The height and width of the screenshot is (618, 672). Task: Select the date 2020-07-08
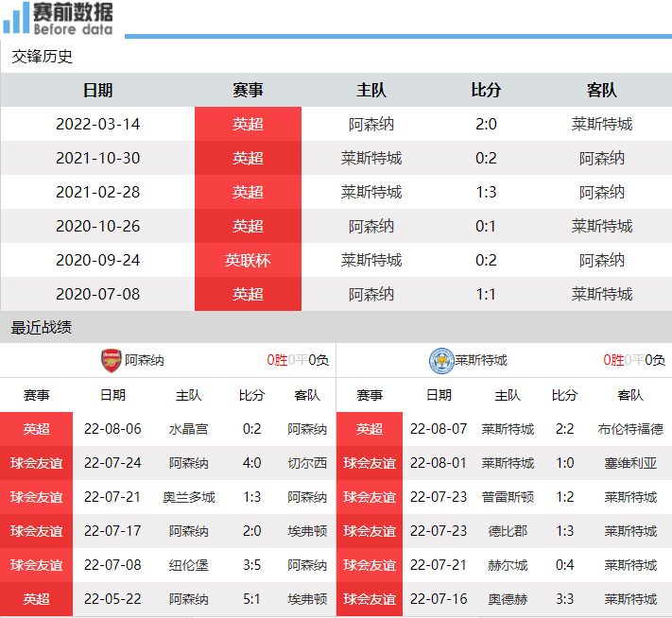coord(97,294)
